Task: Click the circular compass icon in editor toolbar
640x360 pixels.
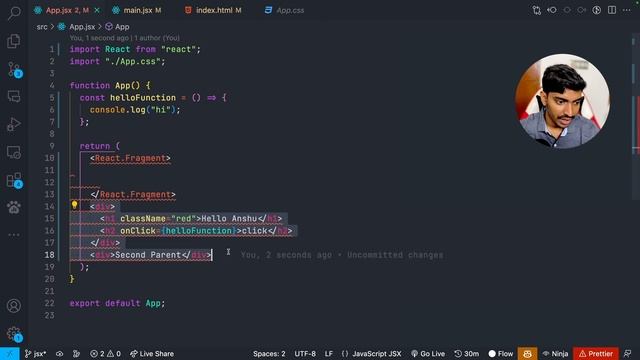Action: coord(597,10)
